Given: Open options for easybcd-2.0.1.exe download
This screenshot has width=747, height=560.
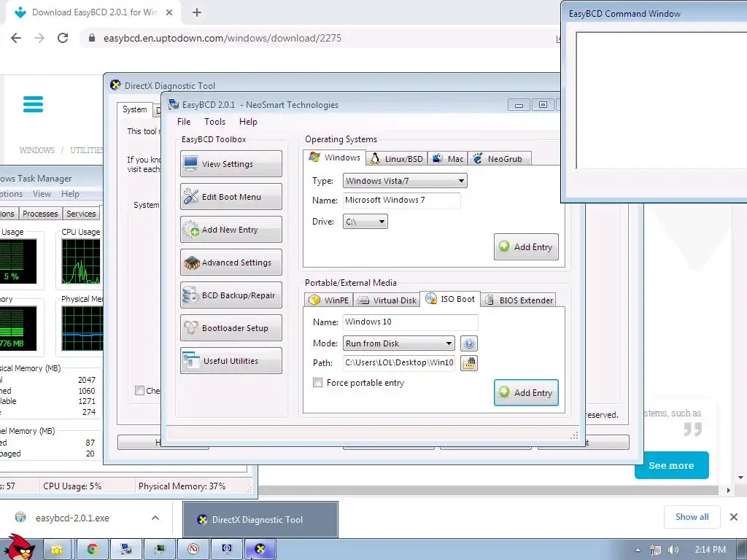Looking at the screenshot, I should pyautogui.click(x=155, y=518).
